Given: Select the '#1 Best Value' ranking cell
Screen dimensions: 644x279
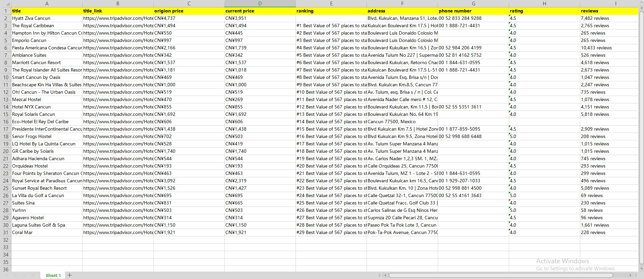Looking at the screenshot, I should [x=331, y=26].
